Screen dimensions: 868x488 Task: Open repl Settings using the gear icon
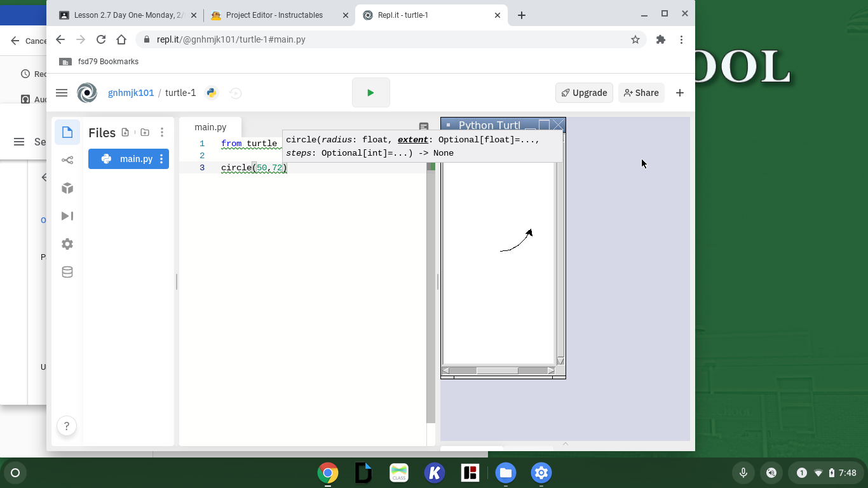67,243
